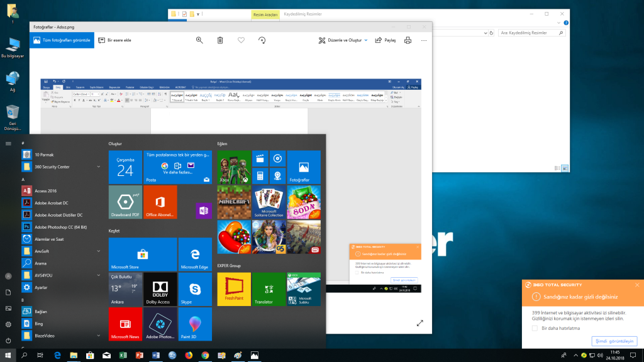Tick the "Bir daha hatırlatma" checkbox
This screenshot has width=644, height=362.
535,328
